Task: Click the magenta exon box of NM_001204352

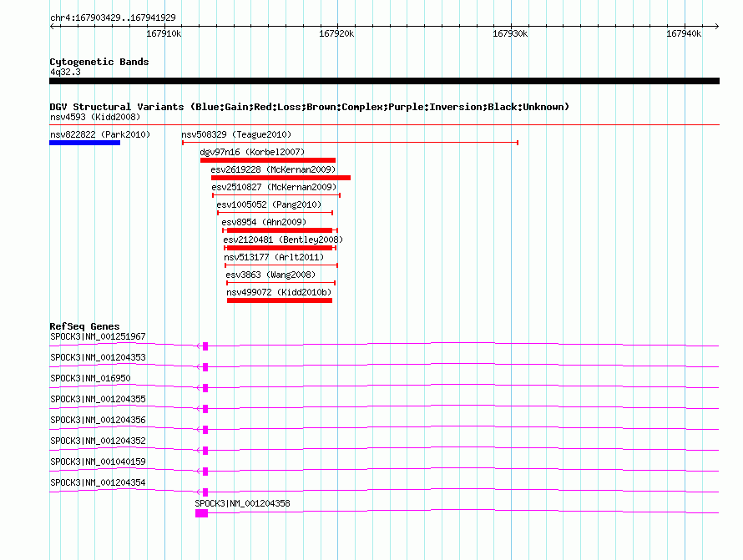Action: [x=205, y=451]
